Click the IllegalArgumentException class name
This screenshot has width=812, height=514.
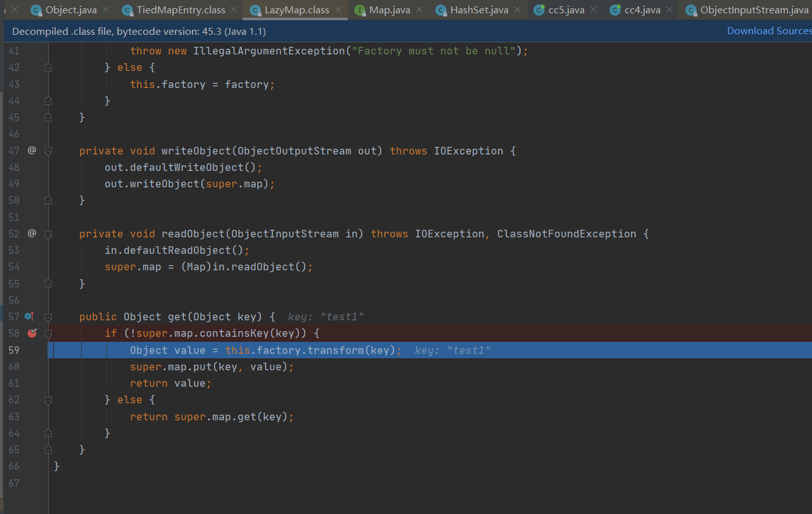pyautogui.click(x=269, y=51)
